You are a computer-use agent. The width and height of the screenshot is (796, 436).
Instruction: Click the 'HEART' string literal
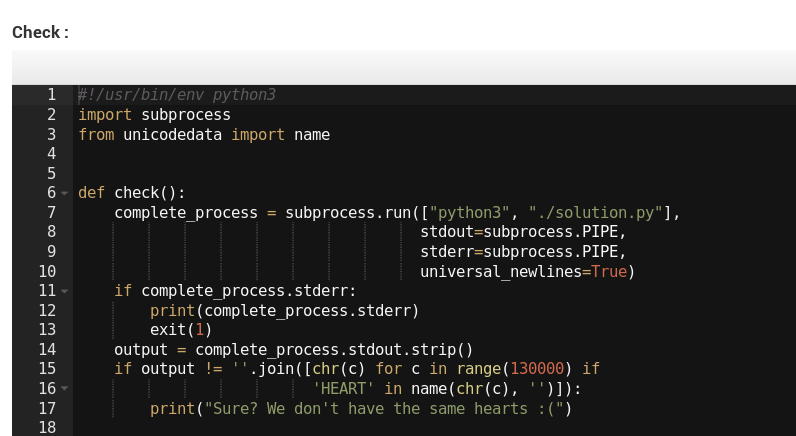click(343, 389)
